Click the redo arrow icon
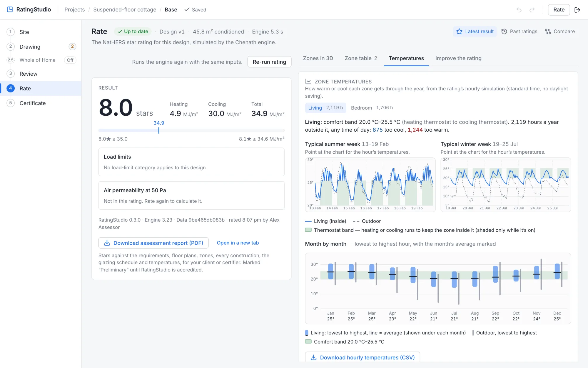 tap(532, 10)
